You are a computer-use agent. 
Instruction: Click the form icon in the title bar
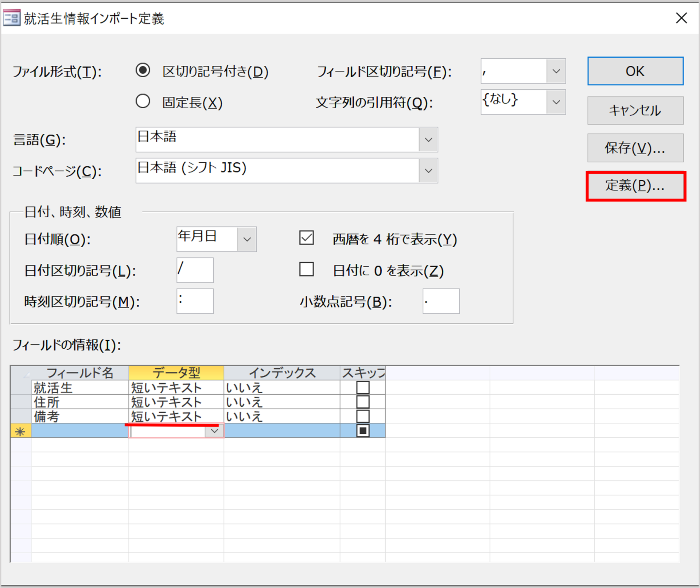[11, 18]
